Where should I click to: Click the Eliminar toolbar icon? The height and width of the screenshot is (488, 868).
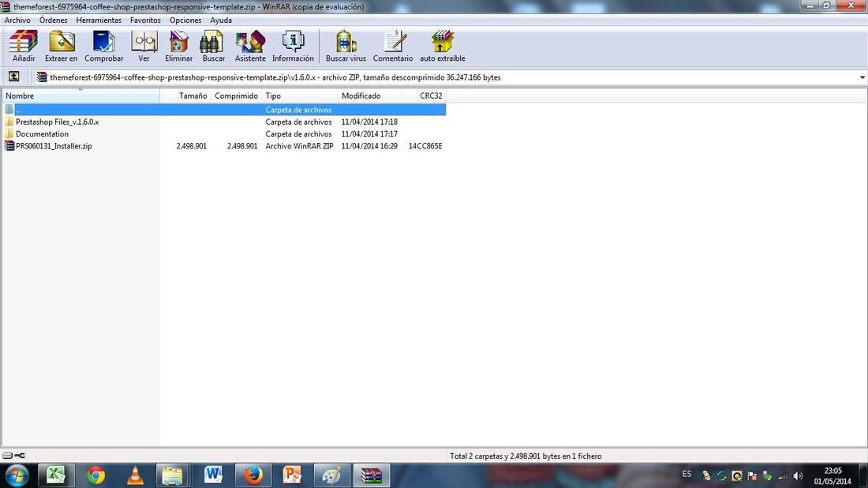(179, 47)
